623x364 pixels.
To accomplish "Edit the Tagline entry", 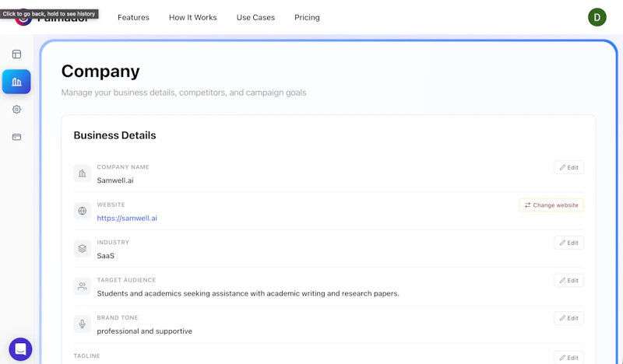I will coord(569,357).
